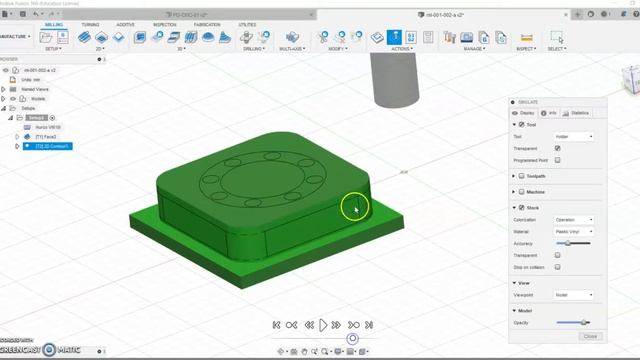
Task: Click the Multi-Axis Swarf icon
Action: [292, 38]
